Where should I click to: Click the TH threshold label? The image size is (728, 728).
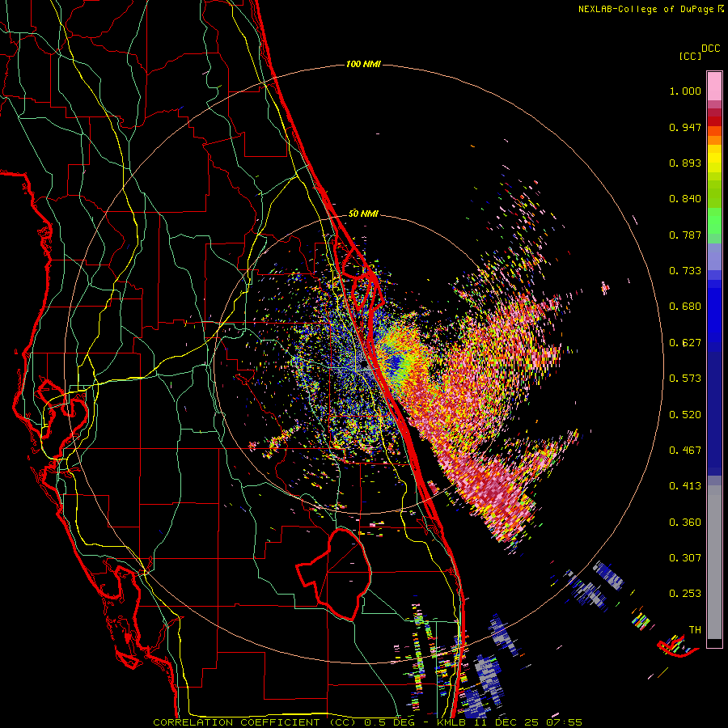coord(695,630)
